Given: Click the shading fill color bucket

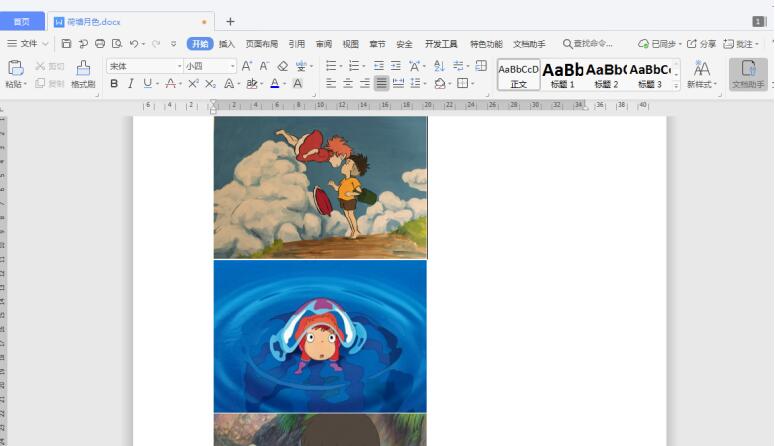Looking at the screenshot, I should [440, 84].
